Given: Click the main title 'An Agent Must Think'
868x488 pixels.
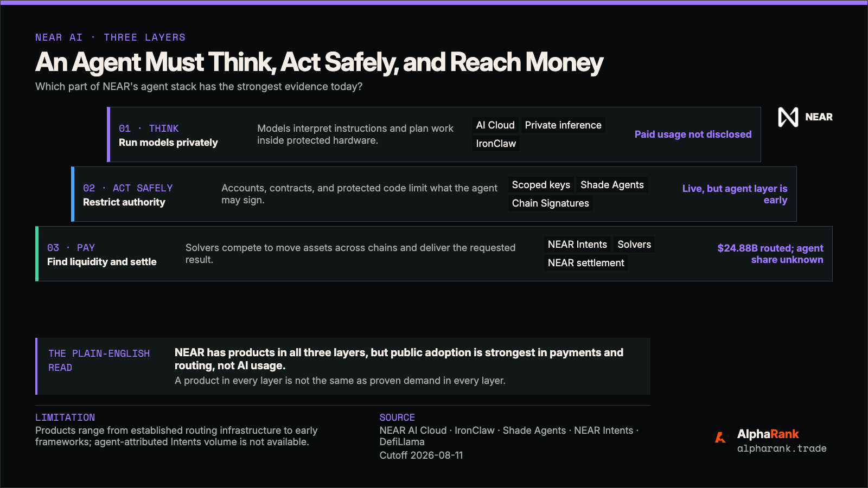Looking at the screenshot, I should point(319,62).
